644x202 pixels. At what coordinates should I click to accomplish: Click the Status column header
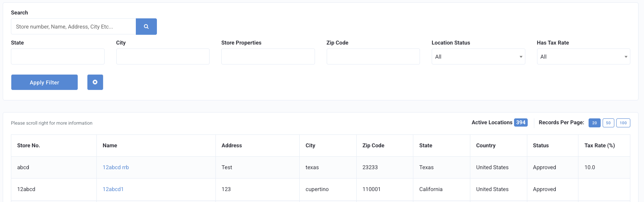pos(541,145)
